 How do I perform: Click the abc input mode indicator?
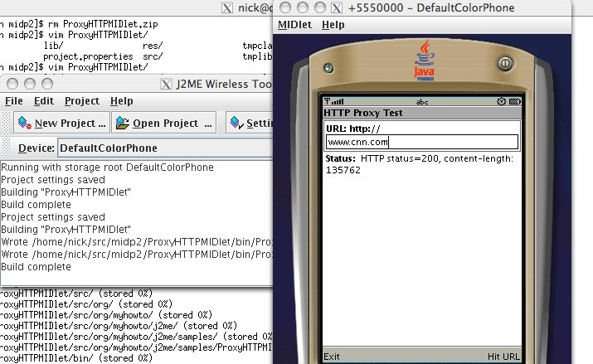point(421,102)
